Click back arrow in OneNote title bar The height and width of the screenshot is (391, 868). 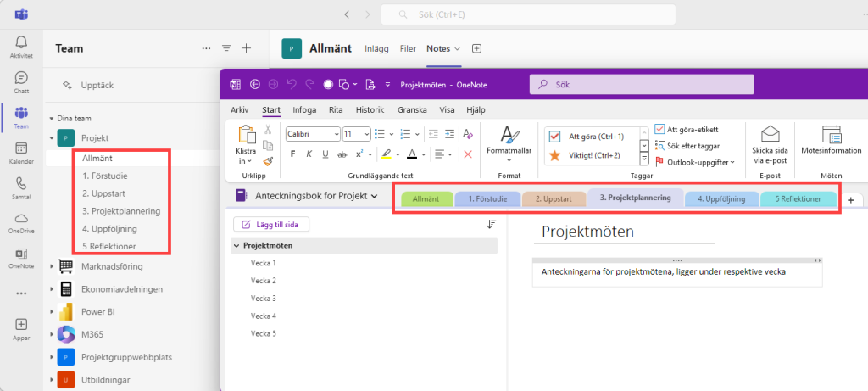pos(255,84)
